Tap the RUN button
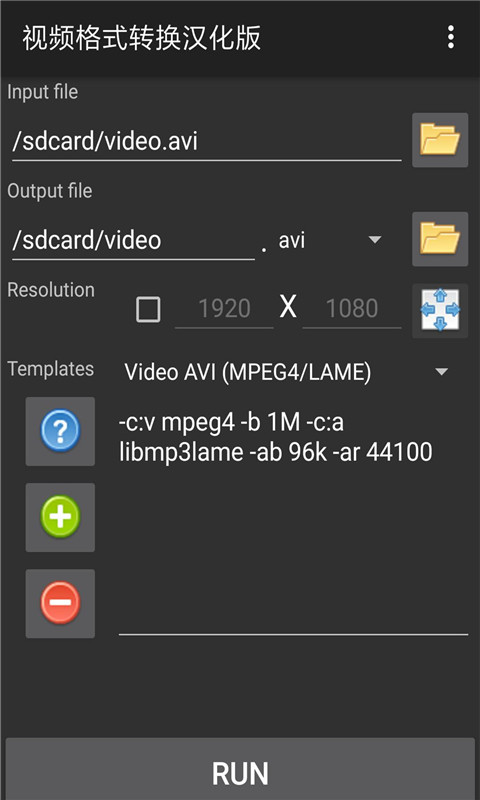Viewport: 480px width, 800px height. click(x=240, y=769)
